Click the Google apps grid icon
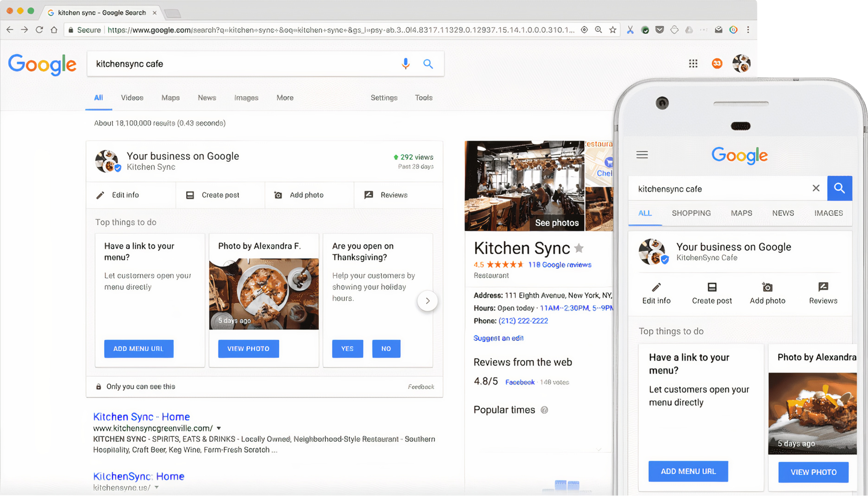868x496 pixels. 693,64
